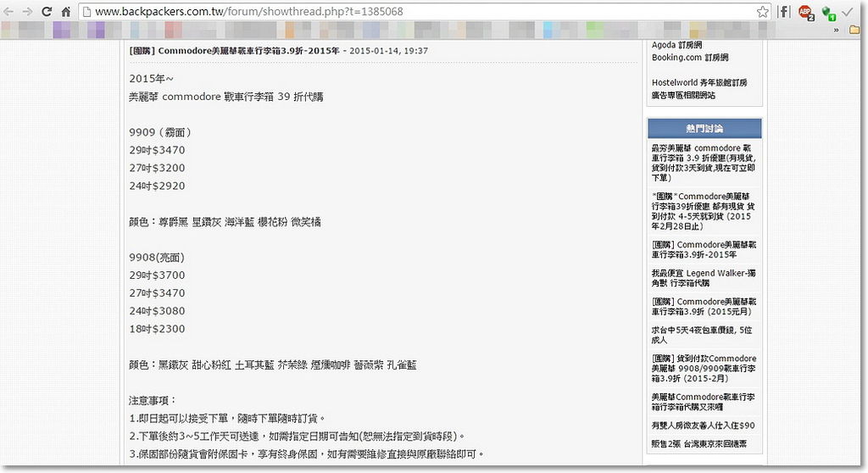The height and width of the screenshot is (473, 868).
Task: Open the 最夯美麗華 commodore 3.9 折優惠 thread
Action: tap(704, 163)
